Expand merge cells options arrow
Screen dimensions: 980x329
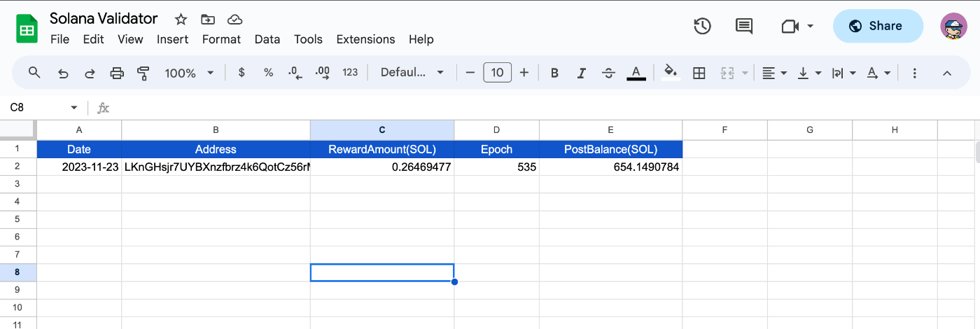pos(745,73)
